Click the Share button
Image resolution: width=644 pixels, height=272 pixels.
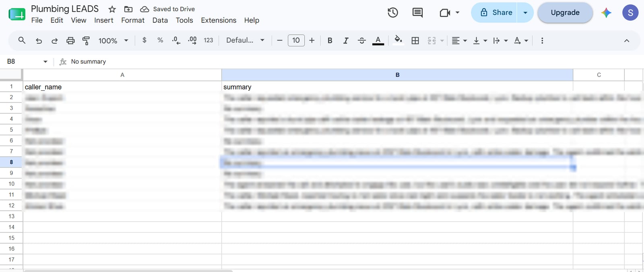(x=495, y=12)
